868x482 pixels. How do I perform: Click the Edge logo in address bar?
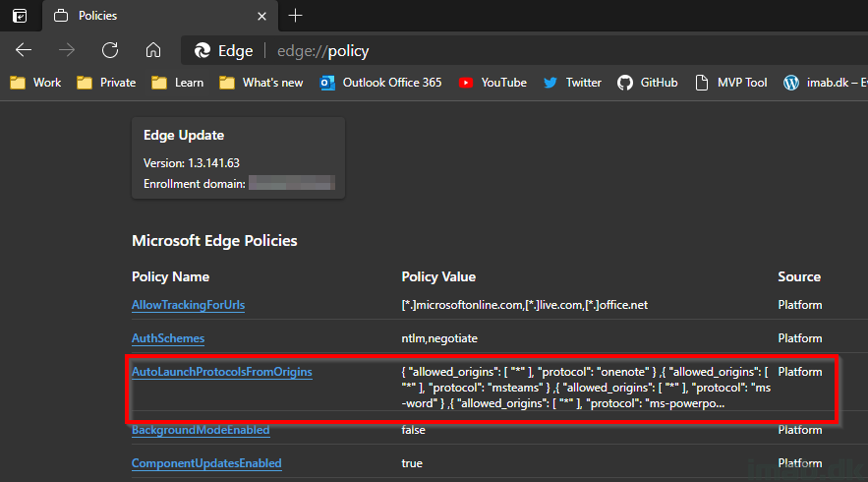click(203, 51)
